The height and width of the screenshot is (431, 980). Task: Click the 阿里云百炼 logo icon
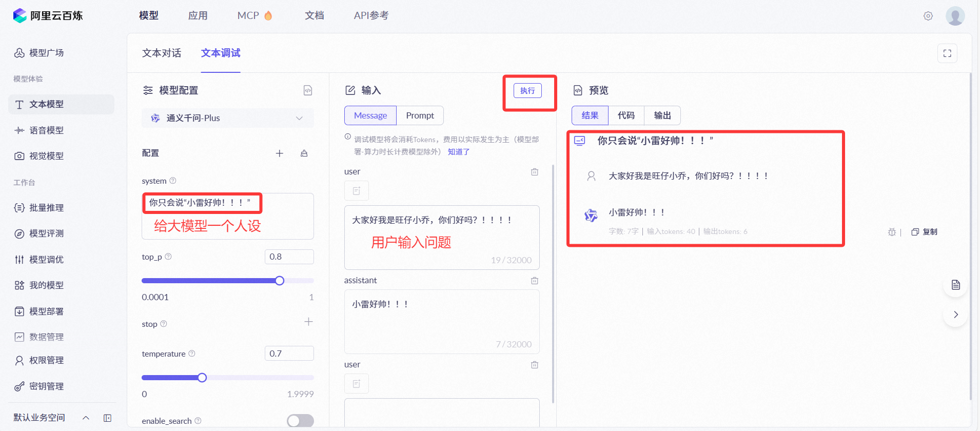(x=19, y=15)
